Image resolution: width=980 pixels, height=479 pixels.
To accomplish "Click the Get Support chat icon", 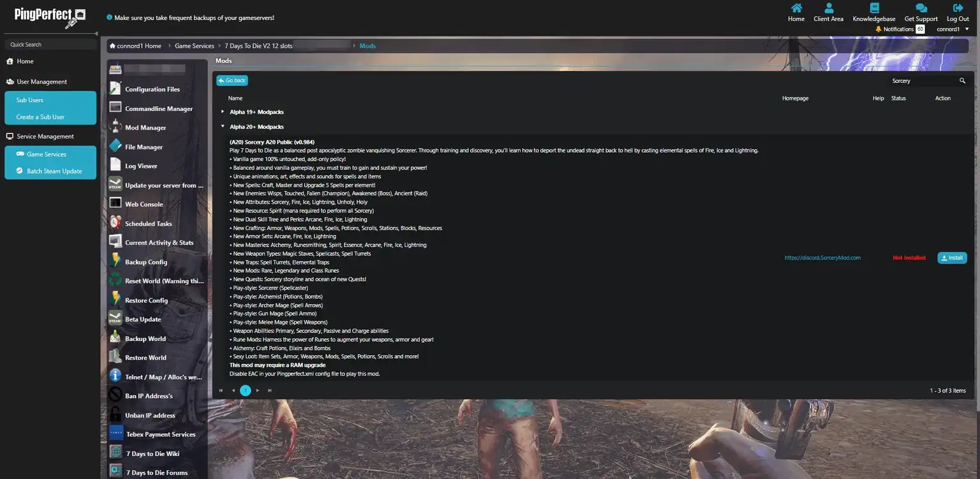I will click(921, 8).
